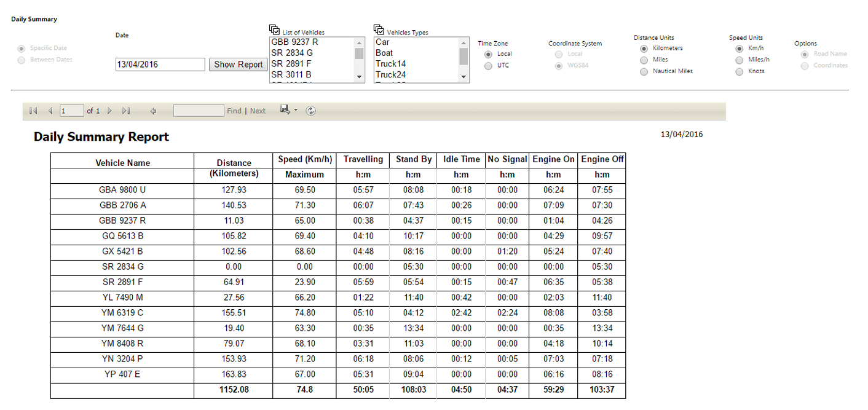The width and height of the screenshot is (868, 410).
Task: Click the Date input field
Action: pyautogui.click(x=160, y=65)
